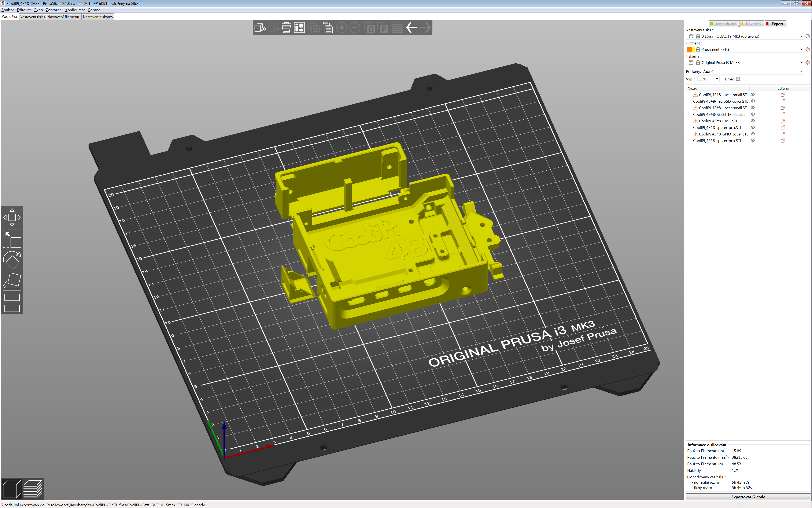Open printer settings gear icon beside MK3S

pyautogui.click(x=808, y=62)
